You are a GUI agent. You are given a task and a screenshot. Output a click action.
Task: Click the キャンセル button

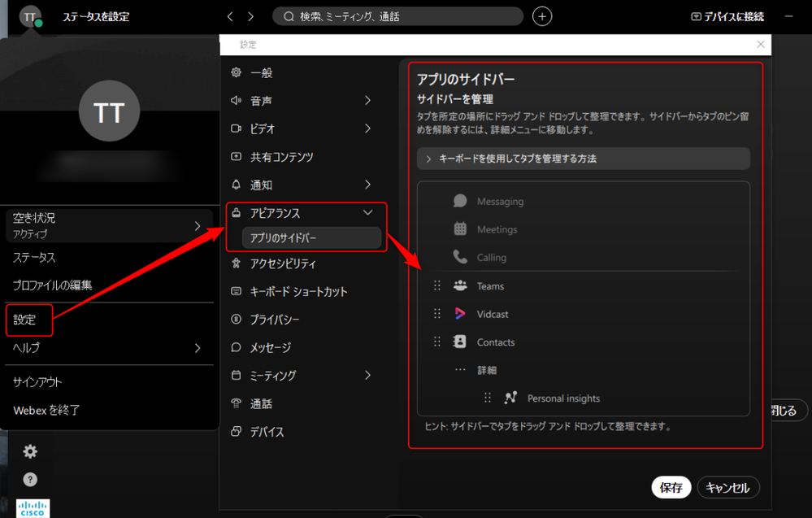pos(727,487)
